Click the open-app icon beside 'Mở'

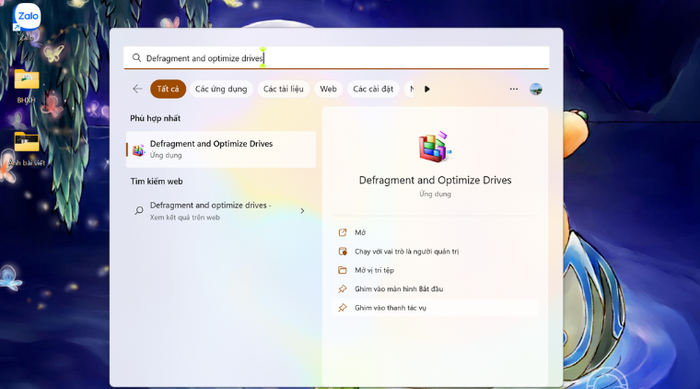click(x=342, y=232)
